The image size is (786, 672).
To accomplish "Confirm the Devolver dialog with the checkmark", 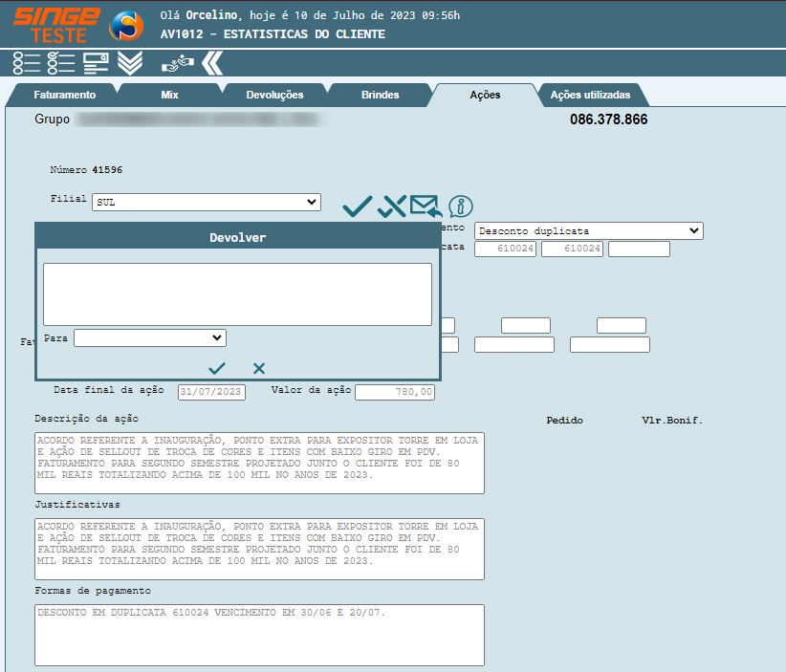I will [x=217, y=368].
